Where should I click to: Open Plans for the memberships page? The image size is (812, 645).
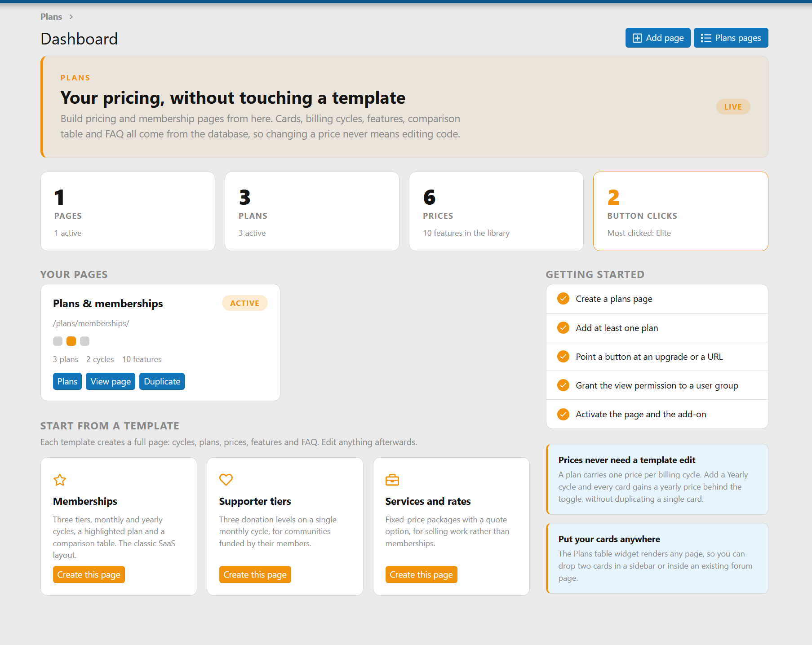67,381
